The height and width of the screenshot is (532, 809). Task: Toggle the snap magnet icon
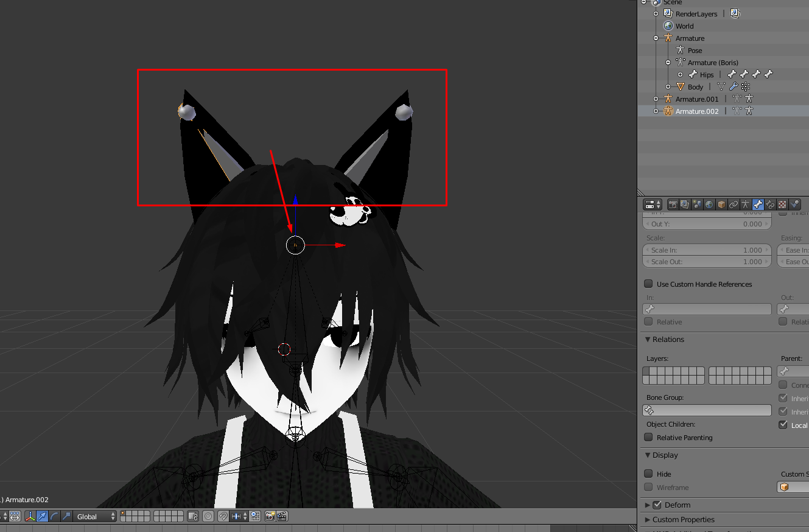point(223,516)
